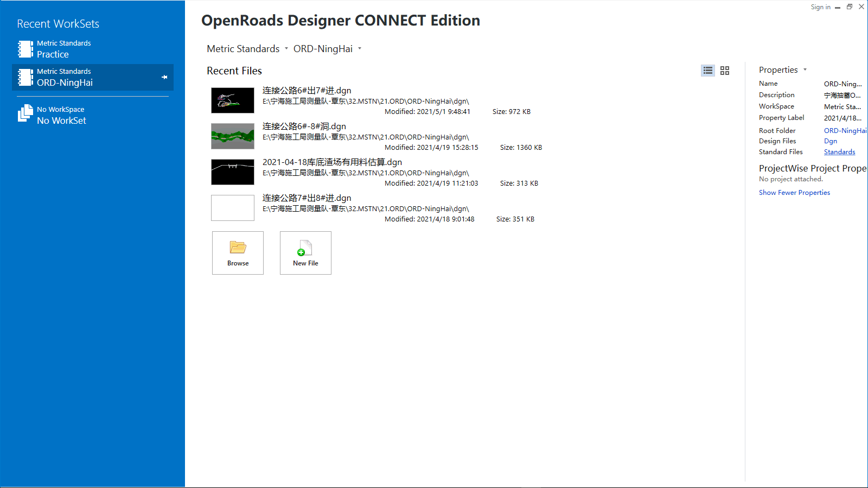Click the Recent WorkSets heading

click(x=58, y=24)
